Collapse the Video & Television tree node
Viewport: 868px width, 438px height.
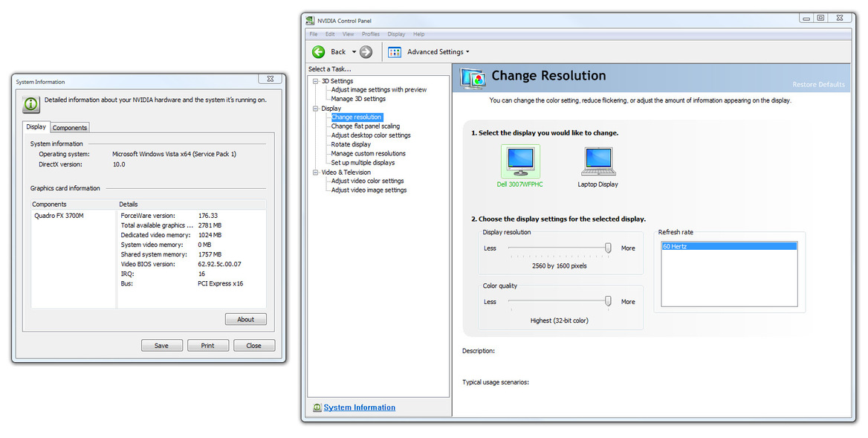pyautogui.click(x=316, y=173)
